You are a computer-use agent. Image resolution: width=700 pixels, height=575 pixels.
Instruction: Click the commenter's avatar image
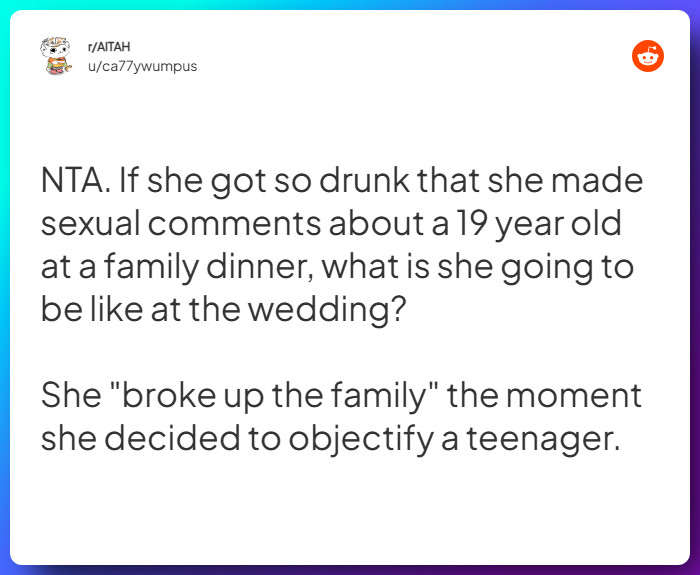[53, 57]
